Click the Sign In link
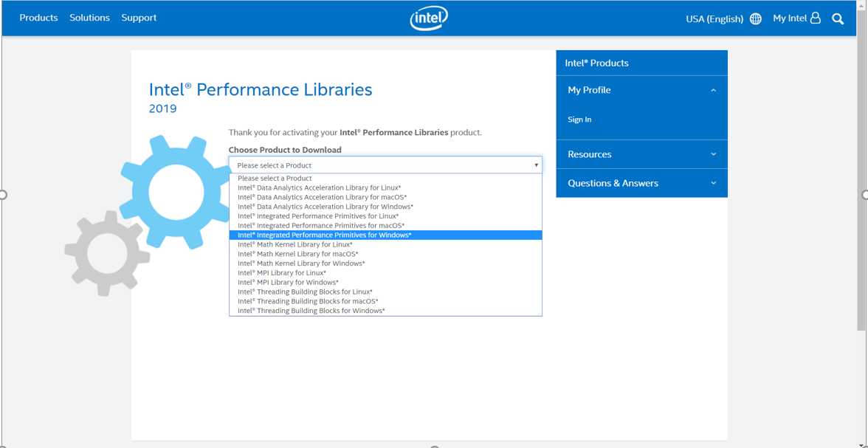 579,120
